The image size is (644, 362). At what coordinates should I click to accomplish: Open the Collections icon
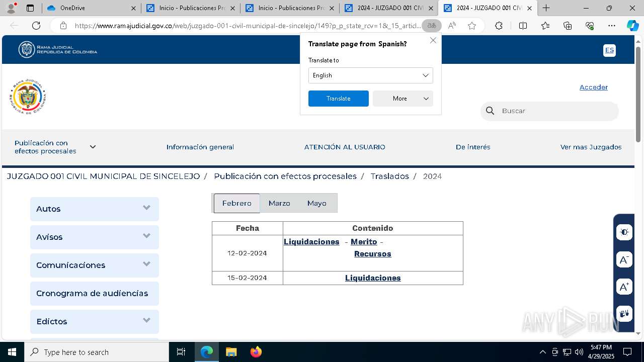click(x=568, y=26)
